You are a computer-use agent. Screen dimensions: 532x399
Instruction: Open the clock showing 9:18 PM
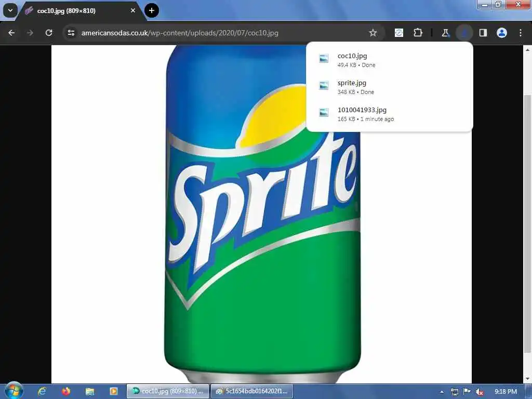point(506,392)
